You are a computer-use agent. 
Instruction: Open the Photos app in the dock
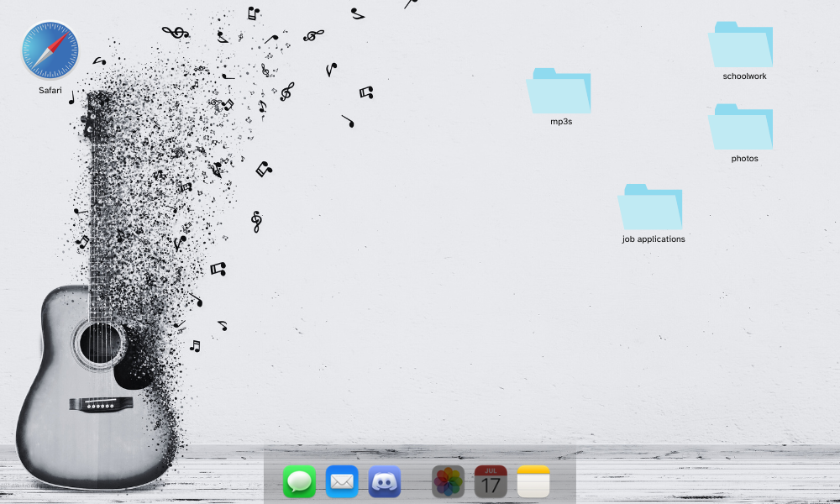449,482
